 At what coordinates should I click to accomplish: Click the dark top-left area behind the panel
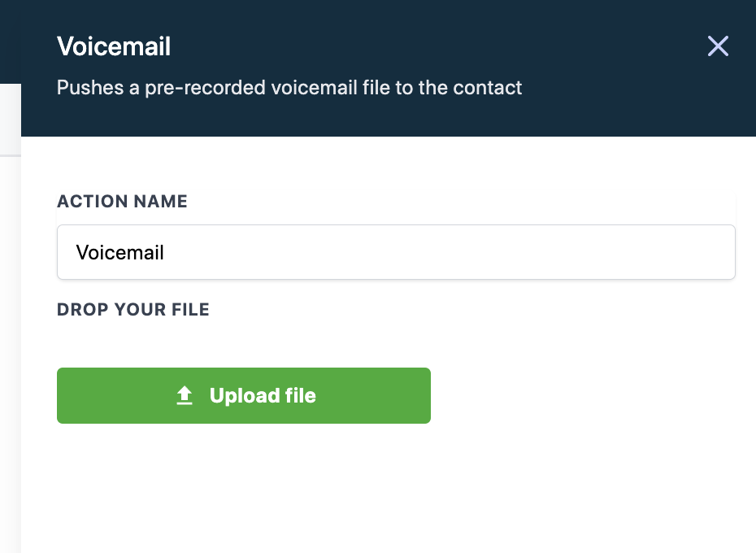10,41
